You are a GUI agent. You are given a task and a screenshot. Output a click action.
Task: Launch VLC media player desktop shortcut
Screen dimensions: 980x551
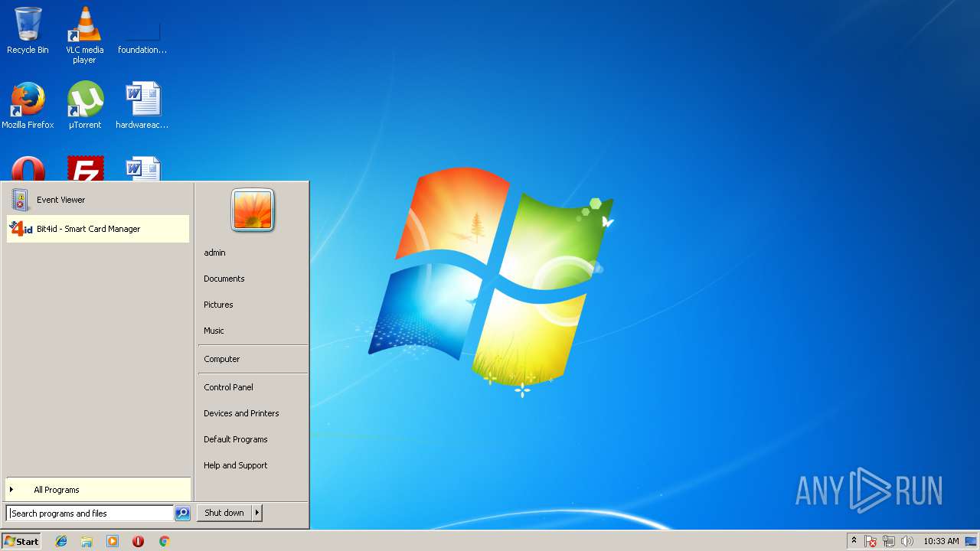(84, 34)
